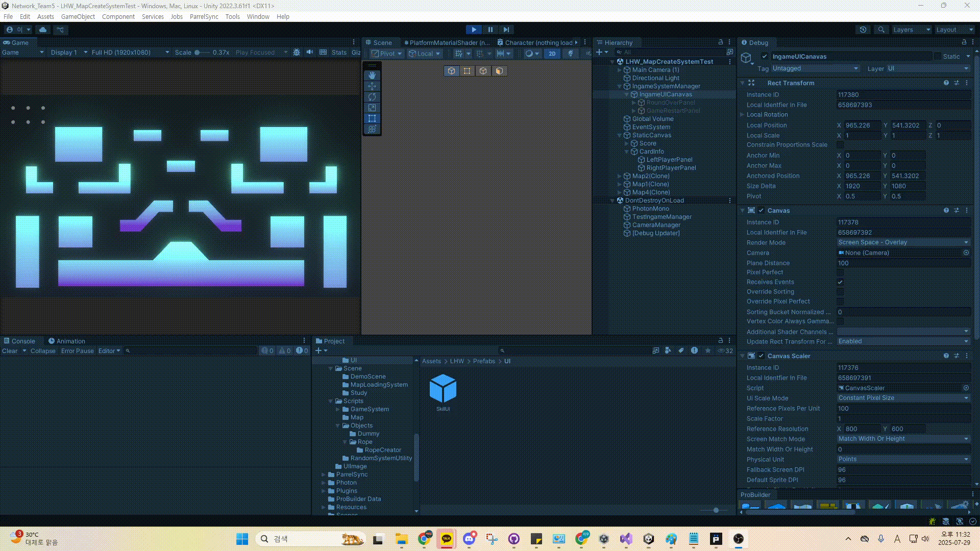Viewport: 980px width, 551px height.
Task: Expand the StaticCanvas hierarchy item
Action: pyautogui.click(x=619, y=135)
